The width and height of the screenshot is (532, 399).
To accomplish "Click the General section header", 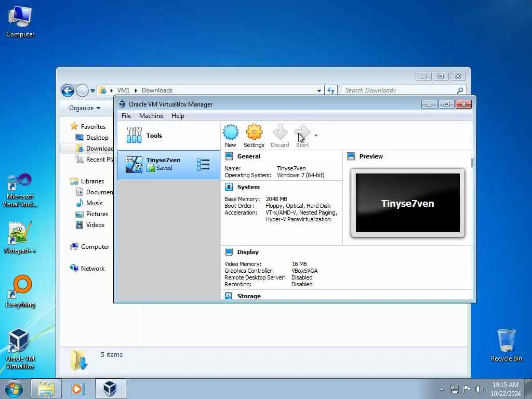I will click(249, 156).
